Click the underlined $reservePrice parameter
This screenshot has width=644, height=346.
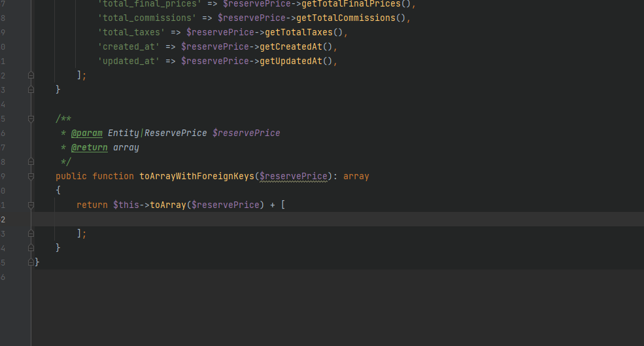(294, 177)
